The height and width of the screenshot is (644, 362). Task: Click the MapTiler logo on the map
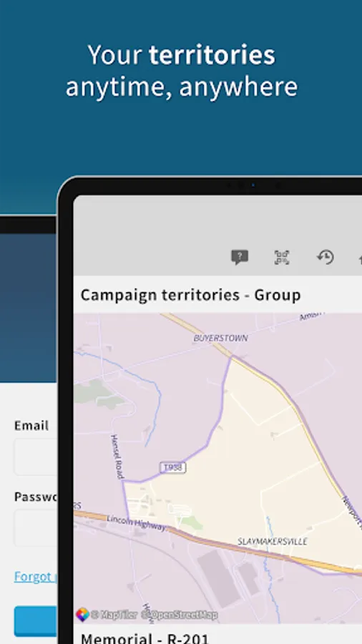[x=82, y=615]
